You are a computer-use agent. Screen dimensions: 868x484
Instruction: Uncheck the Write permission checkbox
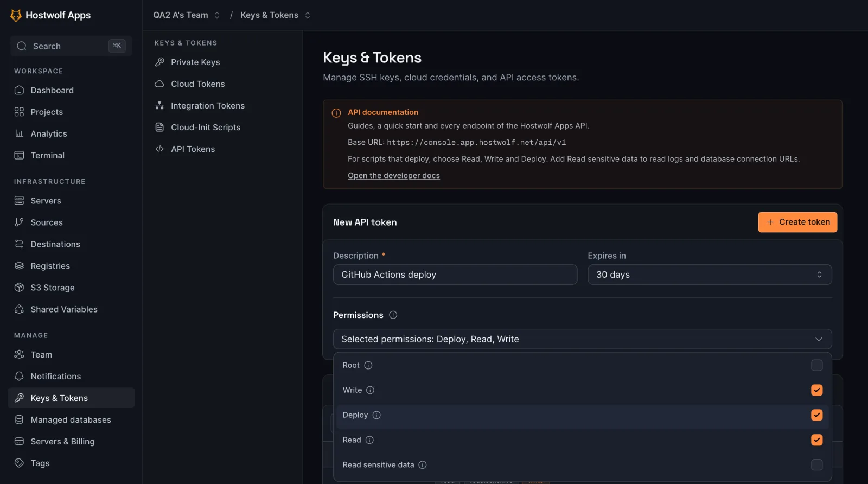(816, 390)
